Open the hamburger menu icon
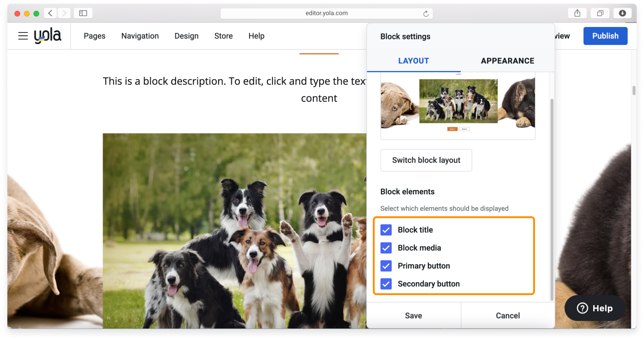Viewport: 644px width, 340px height. (x=23, y=36)
